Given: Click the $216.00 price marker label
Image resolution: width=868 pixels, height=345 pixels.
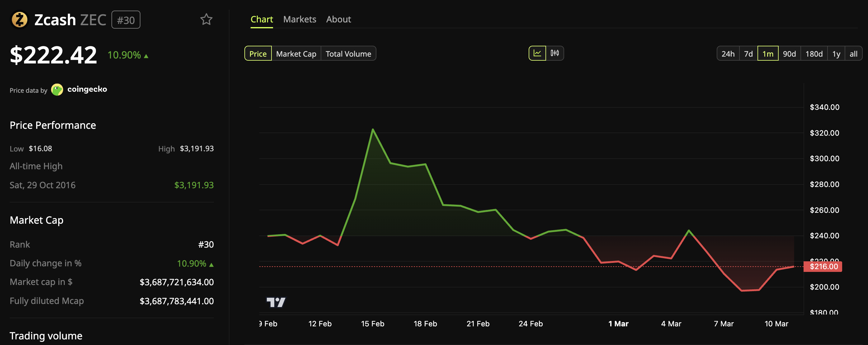Looking at the screenshot, I should (823, 267).
